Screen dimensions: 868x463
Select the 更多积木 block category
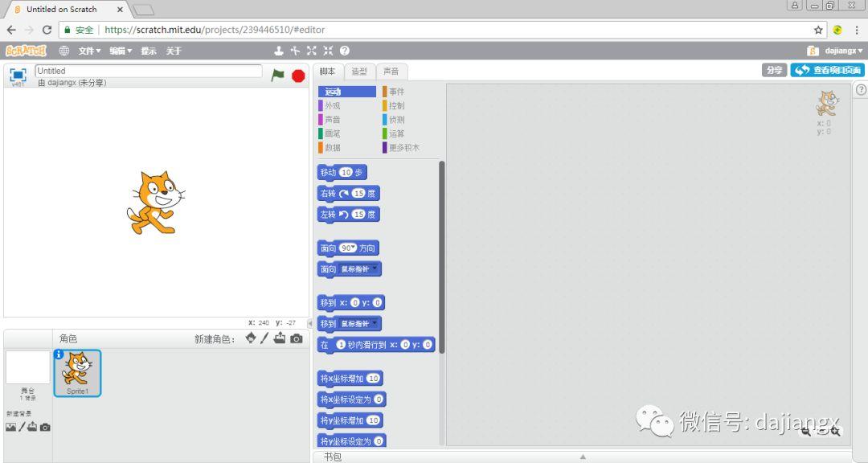click(x=410, y=148)
